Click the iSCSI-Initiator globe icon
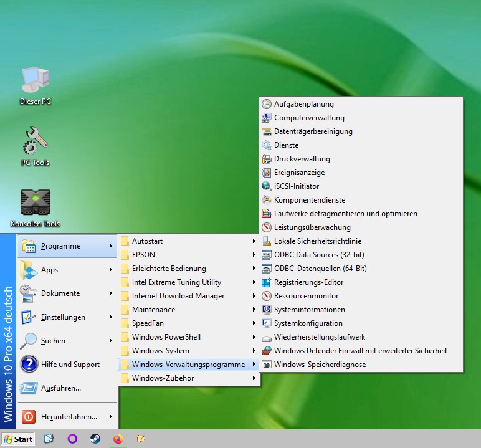Viewport: 481px width, 448px height. 266,186
